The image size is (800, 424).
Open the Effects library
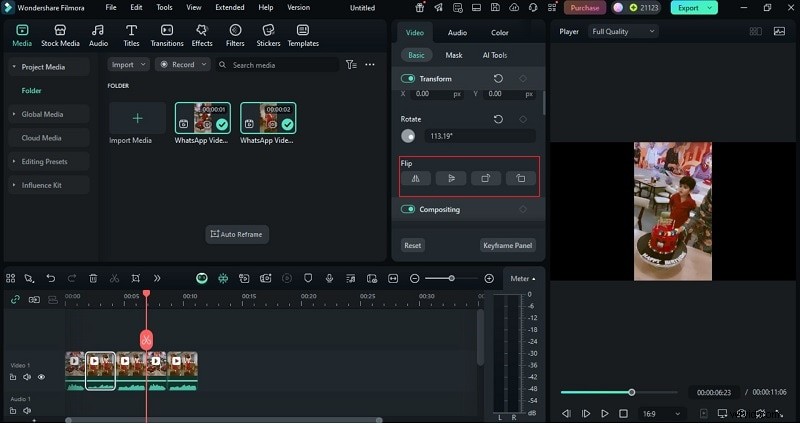pos(202,35)
